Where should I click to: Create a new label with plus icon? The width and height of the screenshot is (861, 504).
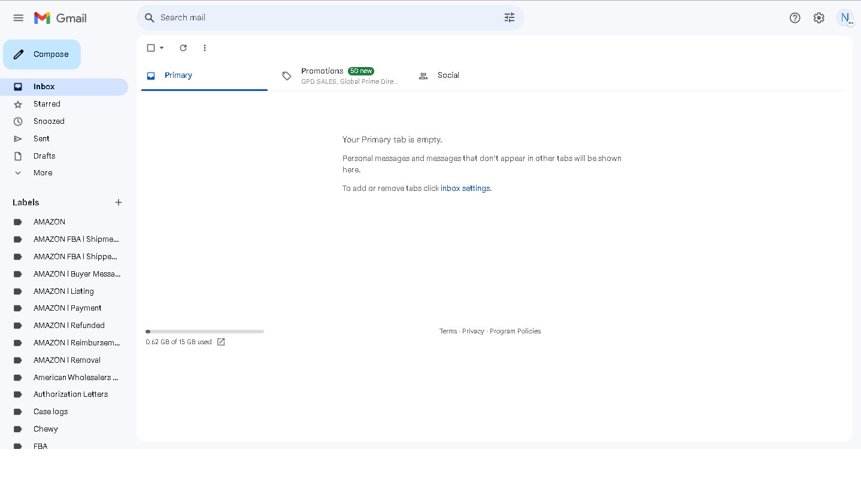[119, 202]
